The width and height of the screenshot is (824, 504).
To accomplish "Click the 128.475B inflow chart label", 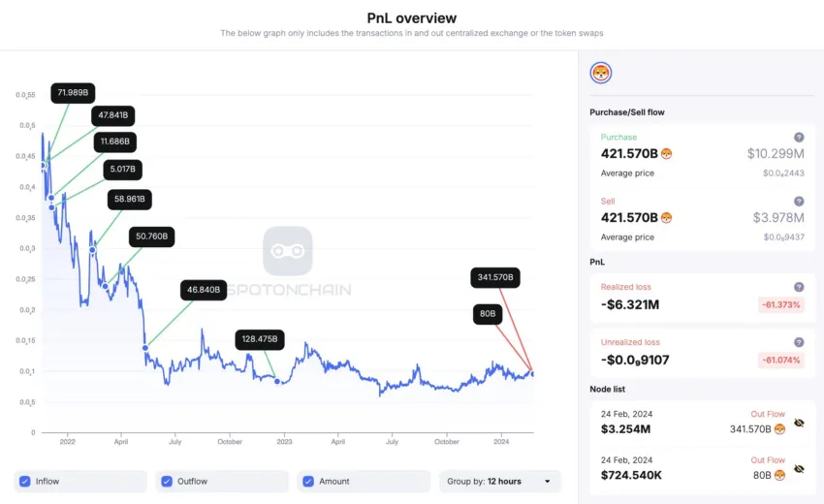I will 260,339.
